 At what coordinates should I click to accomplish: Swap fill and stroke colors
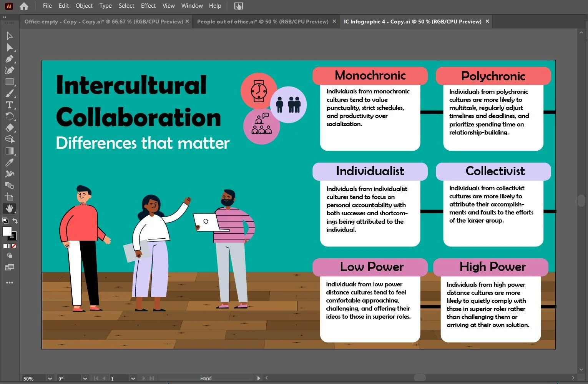click(15, 221)
